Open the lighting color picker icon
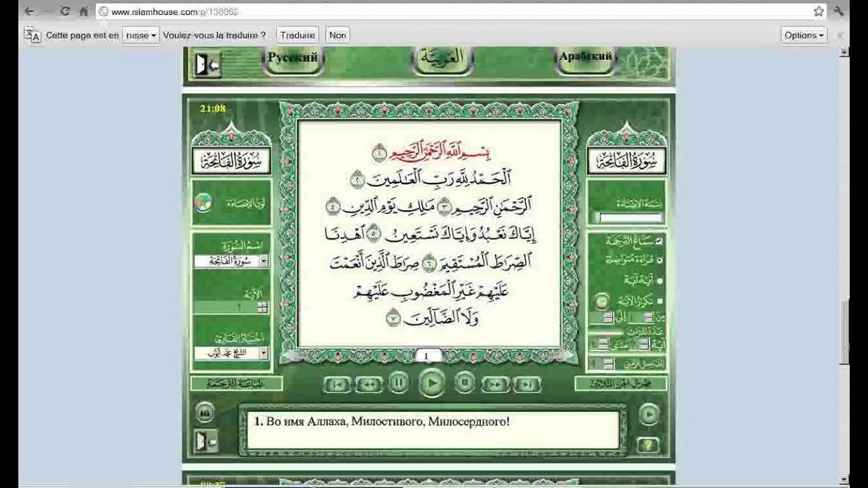Viewport: 868px width, 488px height. click(x=203, y=202)
